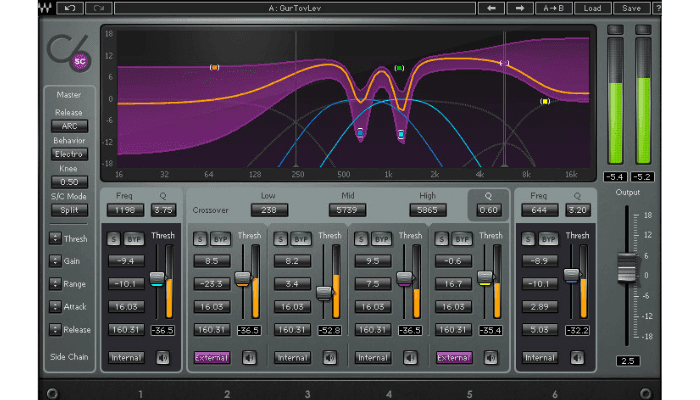Bypass band 1 with its BYP button
The width and height of the screenshot is (700, 400).
tap(133, 239)
